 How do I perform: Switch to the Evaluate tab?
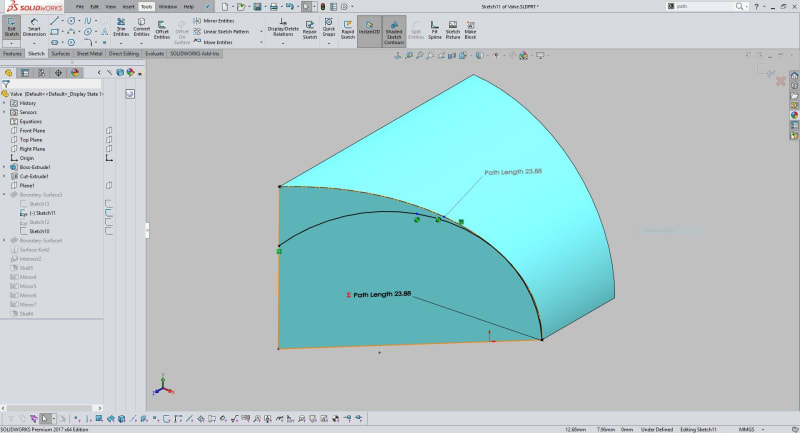click(x=155, y=54)
